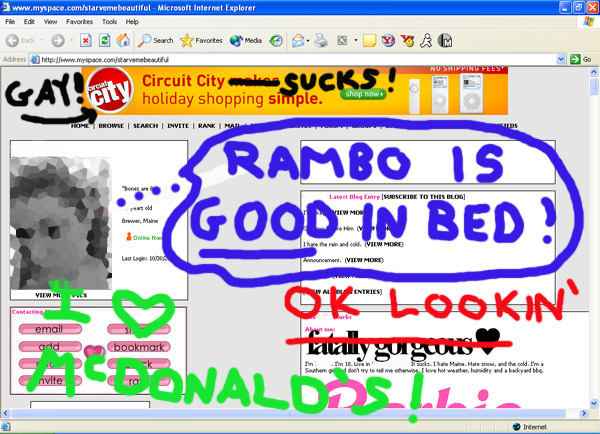Open the View menu
This screenshot has height=434, width=600.
(50, 22)
